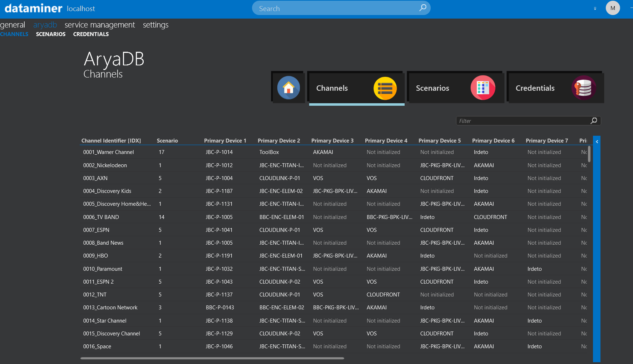Click the localhost label in header
Screen dimensions: 633x364
[x=81, y=9]
